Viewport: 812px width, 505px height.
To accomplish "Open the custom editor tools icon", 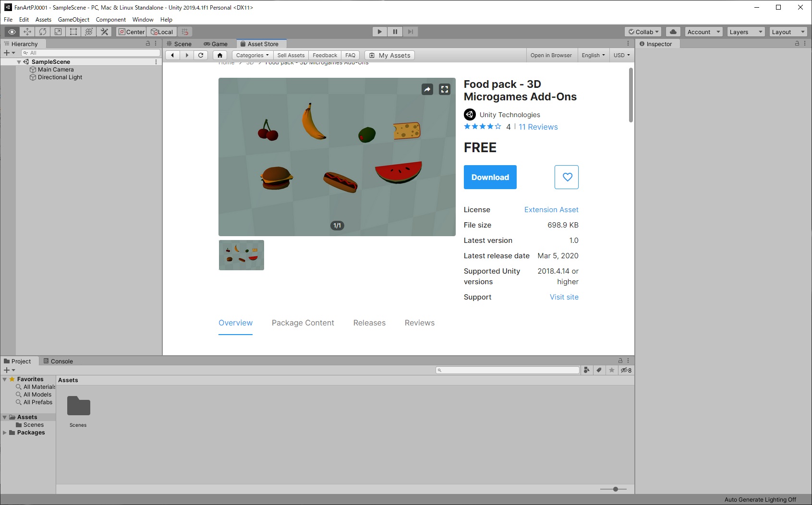I will 104,32.
